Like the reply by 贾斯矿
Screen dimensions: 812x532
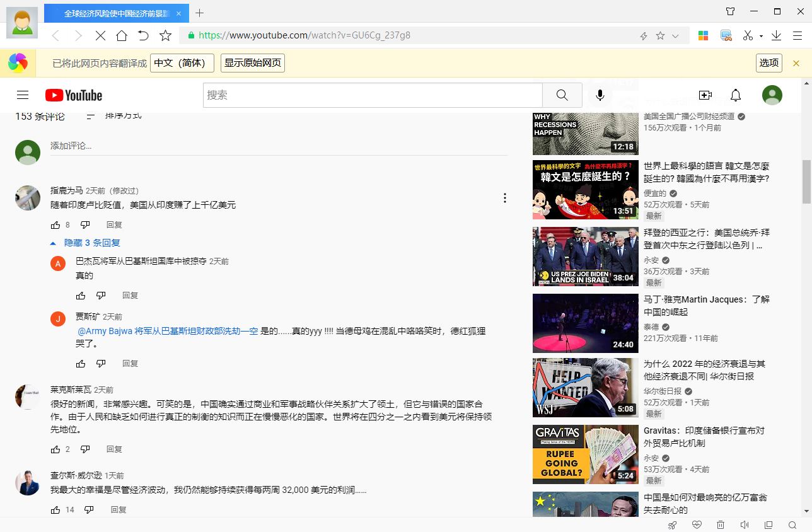coord(81,364)
